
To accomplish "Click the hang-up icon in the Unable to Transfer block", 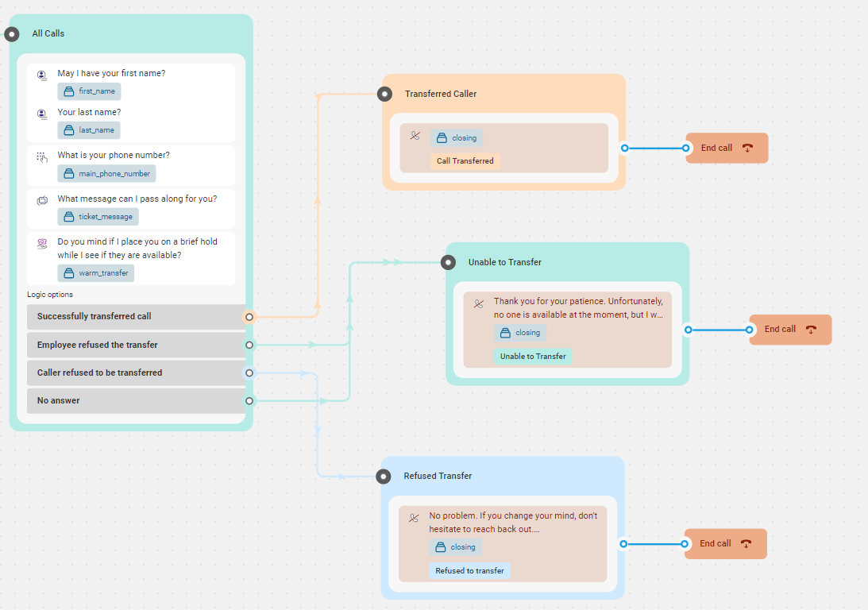I will [x=479, y=303].
